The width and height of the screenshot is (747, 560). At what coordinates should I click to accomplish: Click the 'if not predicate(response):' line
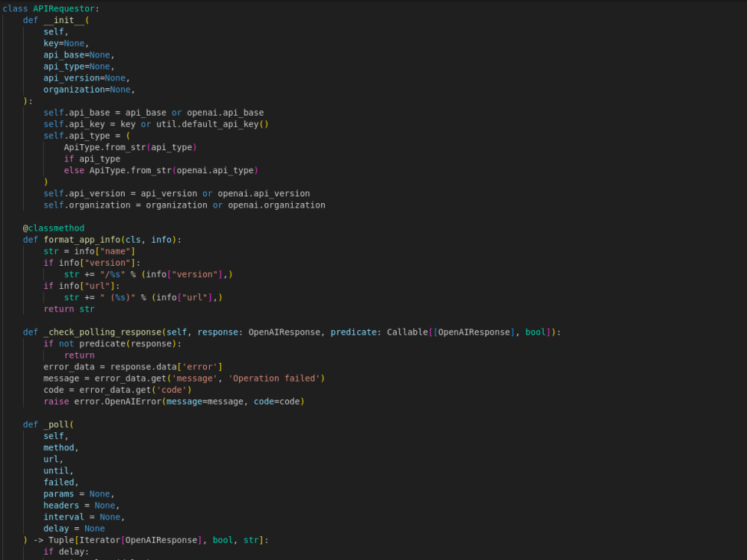click(112, 343)
